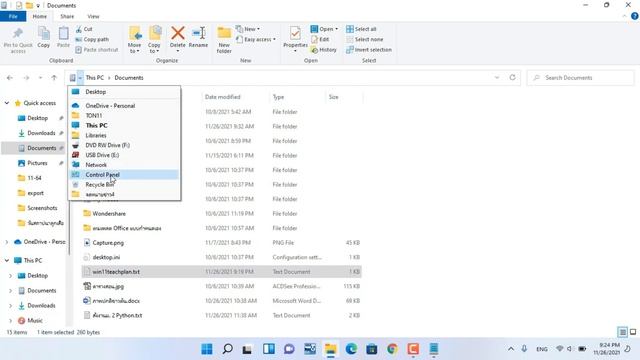
Task: Switch to Details view icon
Action: [622, 332]
